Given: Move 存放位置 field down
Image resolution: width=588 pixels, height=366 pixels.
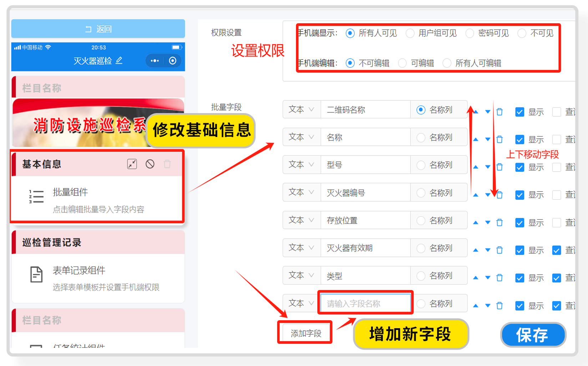Looking at the screenshot, I should pyautogui.click(x=487, y=223).
